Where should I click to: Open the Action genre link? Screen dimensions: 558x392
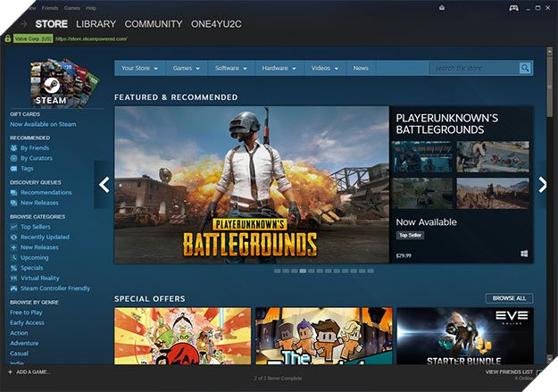[x=19, y=333]
